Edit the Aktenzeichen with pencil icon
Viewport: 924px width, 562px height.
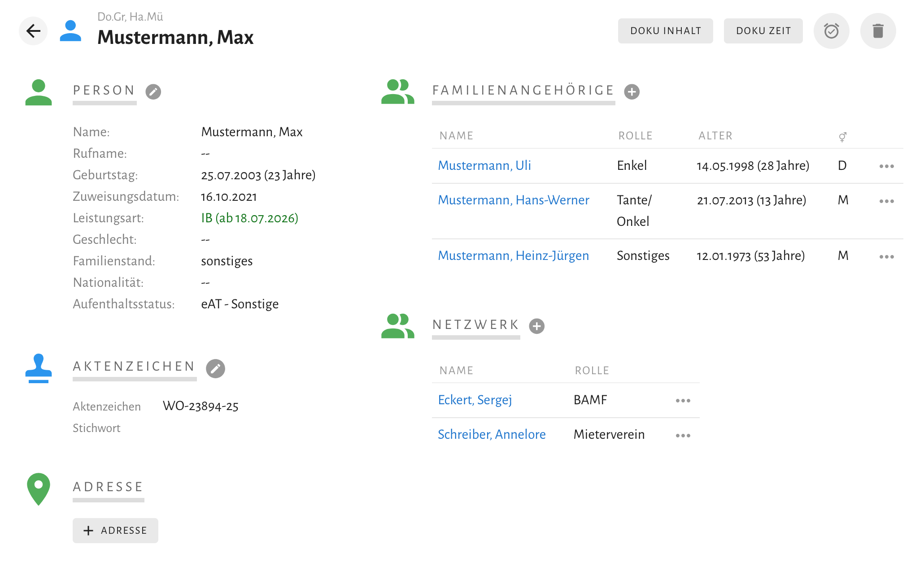215,368
